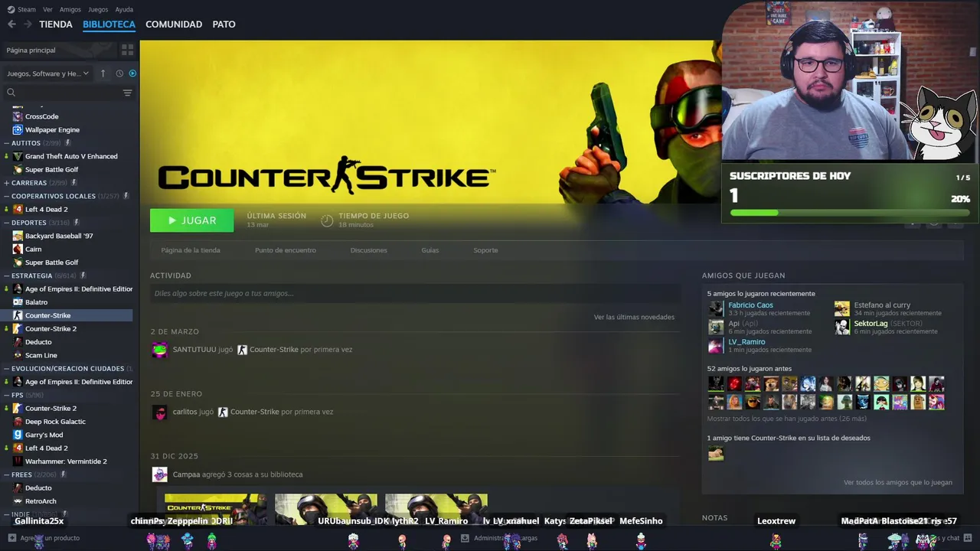Open the Ayuda menu
This screenshot has width=980, height=551.
[x=124, y=9]
